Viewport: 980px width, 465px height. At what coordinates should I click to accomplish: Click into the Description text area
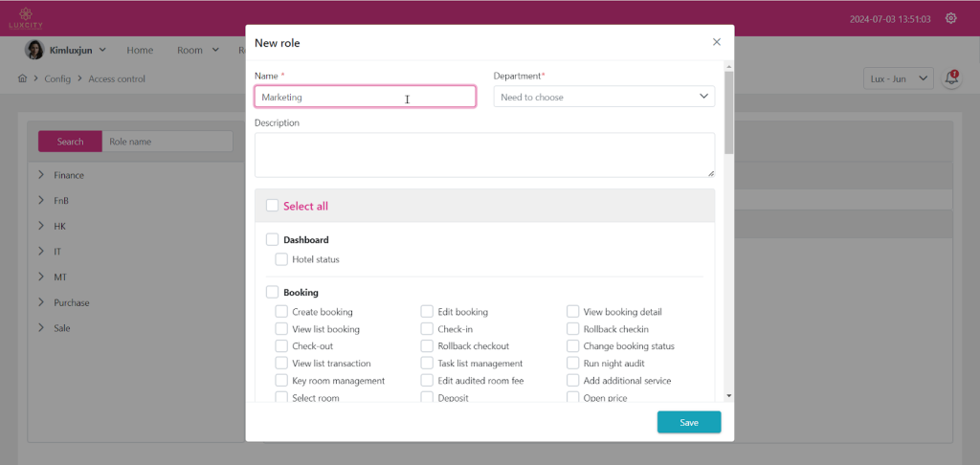[x=484, y=154]
